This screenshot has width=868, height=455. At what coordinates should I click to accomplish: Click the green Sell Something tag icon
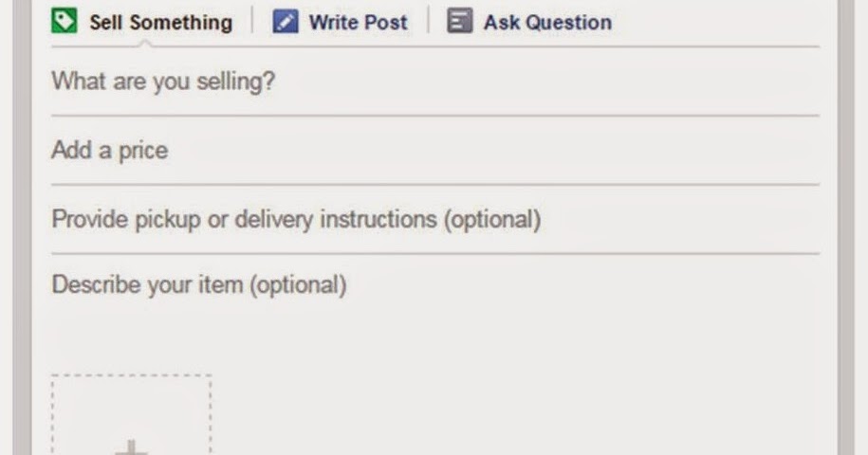coord(65,22)
